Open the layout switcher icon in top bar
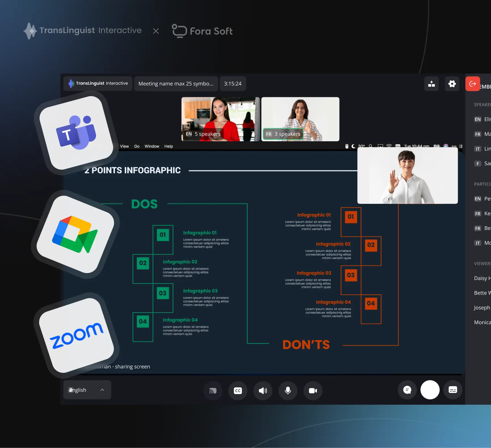Screen dimensions: 491x448 [x=431, y=84]
